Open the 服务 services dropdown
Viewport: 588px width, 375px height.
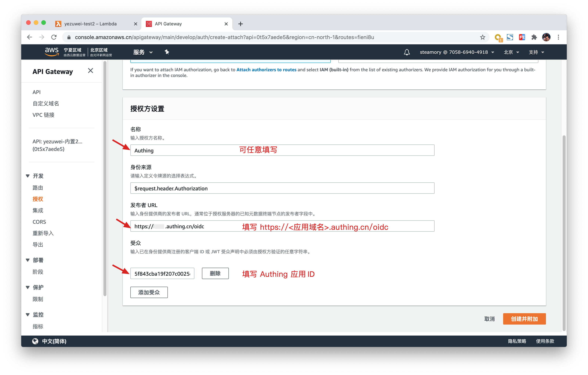(x=143, y=52)
